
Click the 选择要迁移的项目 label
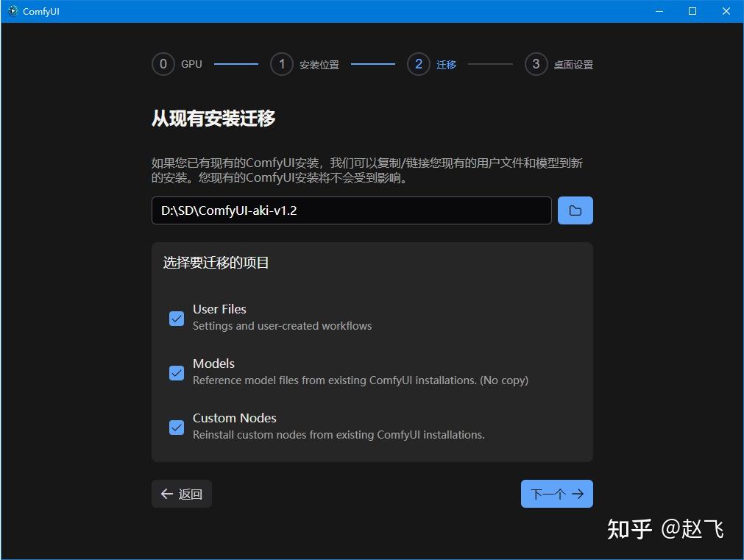coord(216,263)
